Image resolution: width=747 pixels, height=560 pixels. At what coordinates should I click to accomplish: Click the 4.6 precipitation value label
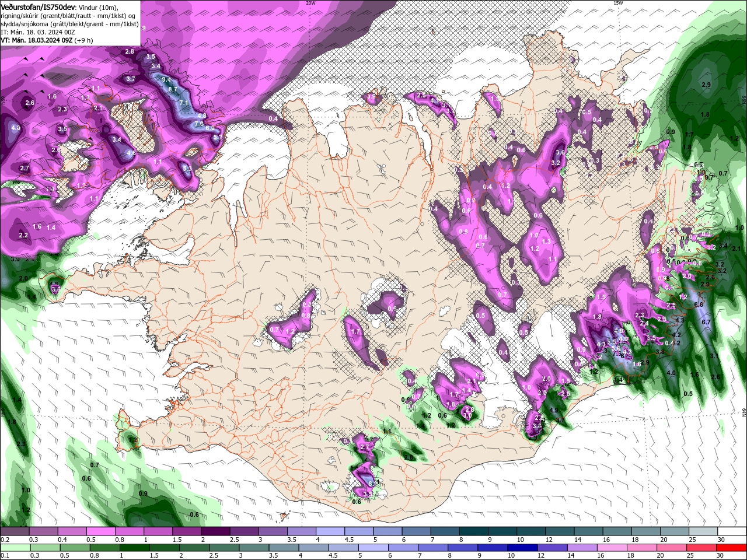point(131,153)
